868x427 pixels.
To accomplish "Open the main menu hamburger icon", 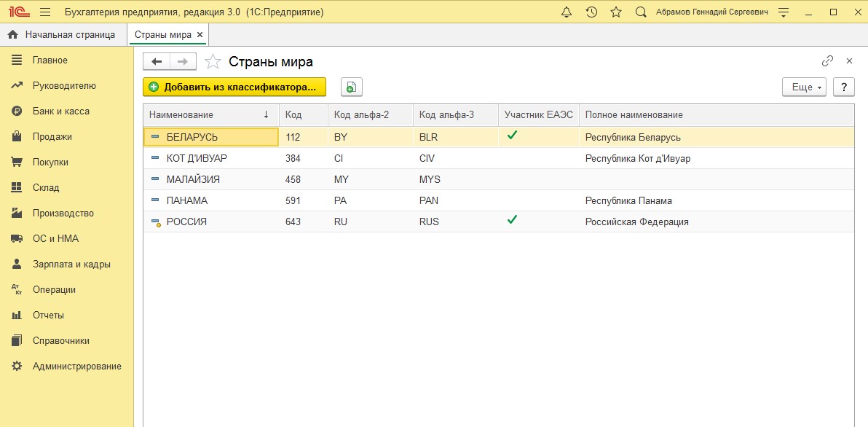I will point(45,12).
